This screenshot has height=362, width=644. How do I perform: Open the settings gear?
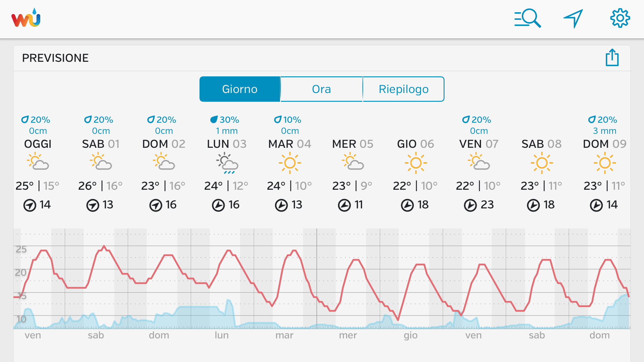620,18
